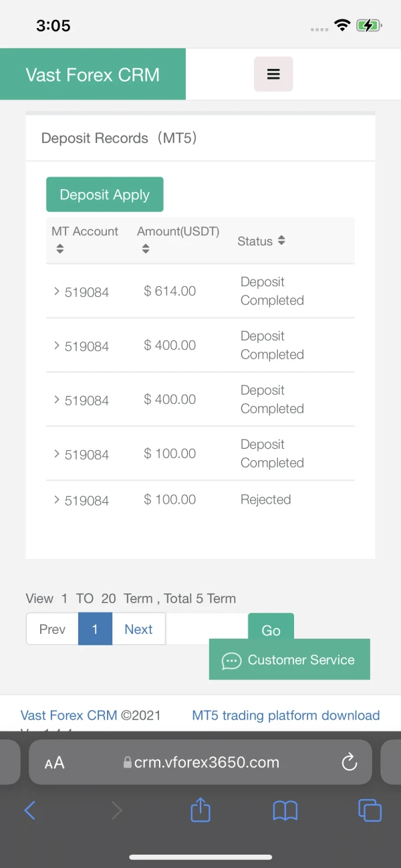401x868 pixels.
Task: Open MT5 trading platform download link
Action: [x=285, y=716]
